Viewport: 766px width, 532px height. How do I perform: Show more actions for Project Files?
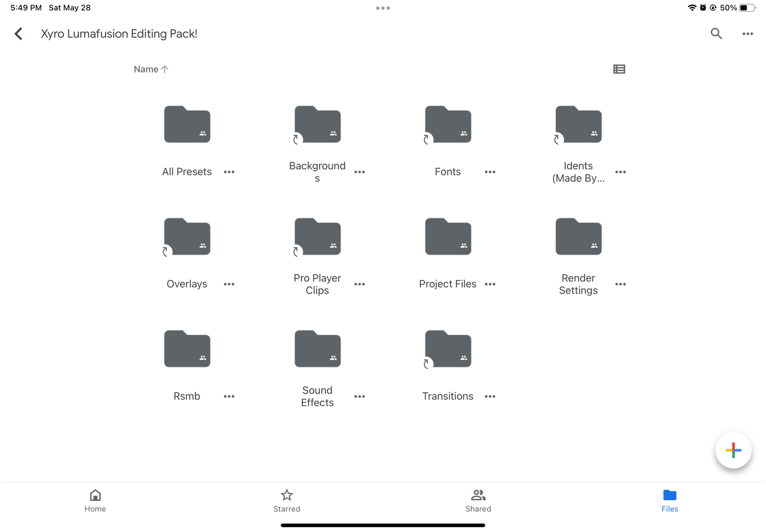[490, 284]
